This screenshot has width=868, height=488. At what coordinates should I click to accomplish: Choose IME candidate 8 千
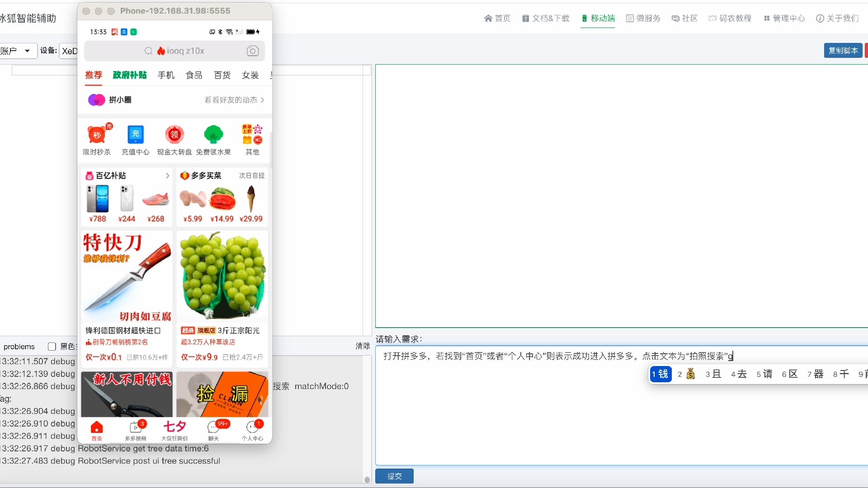841,374
